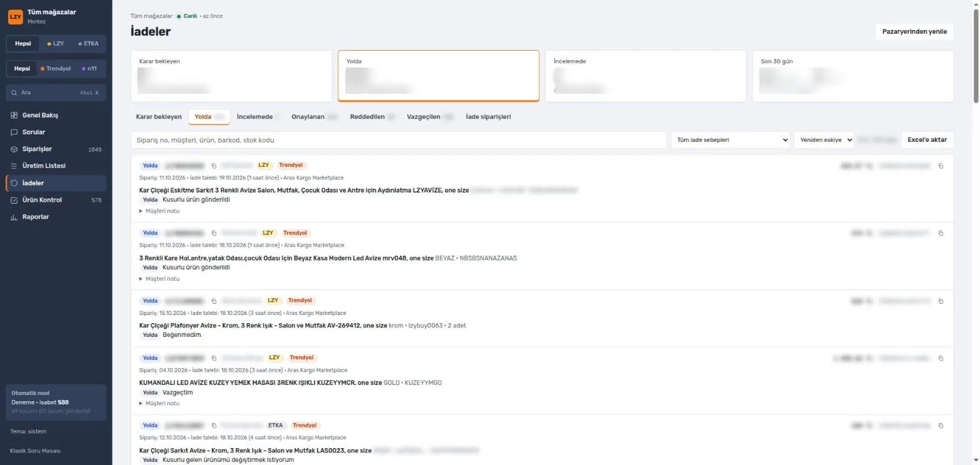Image resolution: width=980 pixels, height=465 pixels.
Task: Open Üretim Listesi list icon item
Action: [56, 166]
